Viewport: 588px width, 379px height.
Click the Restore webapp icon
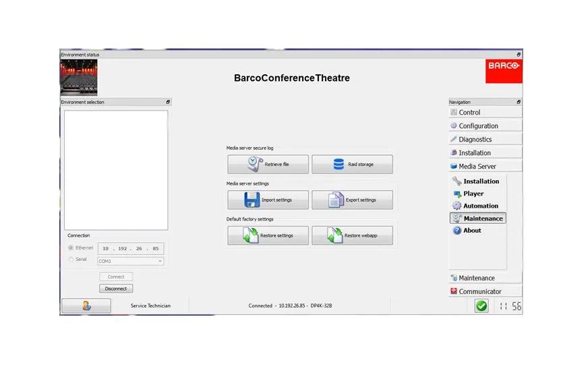pos(335,235)
